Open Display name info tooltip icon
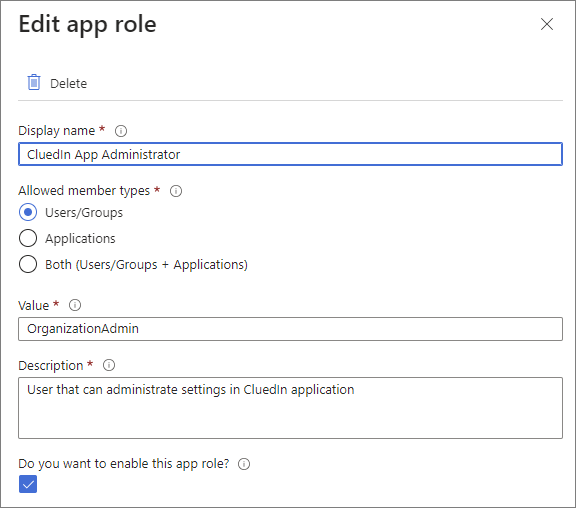 coord(121,131)
